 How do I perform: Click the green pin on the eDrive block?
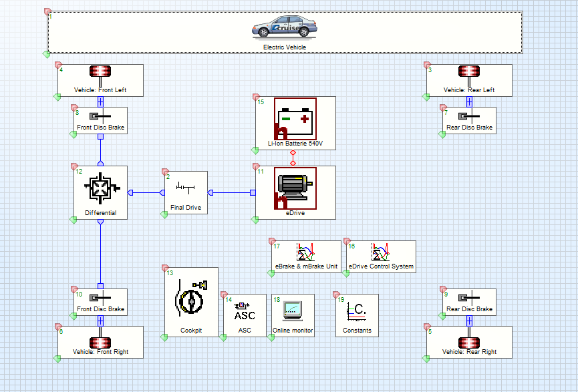click(x=255, y=220)
